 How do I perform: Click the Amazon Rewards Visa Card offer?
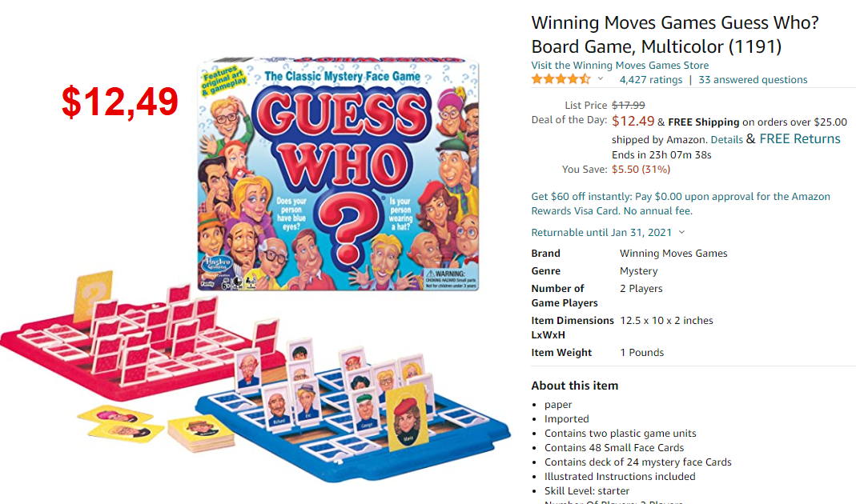pos(681,203)
